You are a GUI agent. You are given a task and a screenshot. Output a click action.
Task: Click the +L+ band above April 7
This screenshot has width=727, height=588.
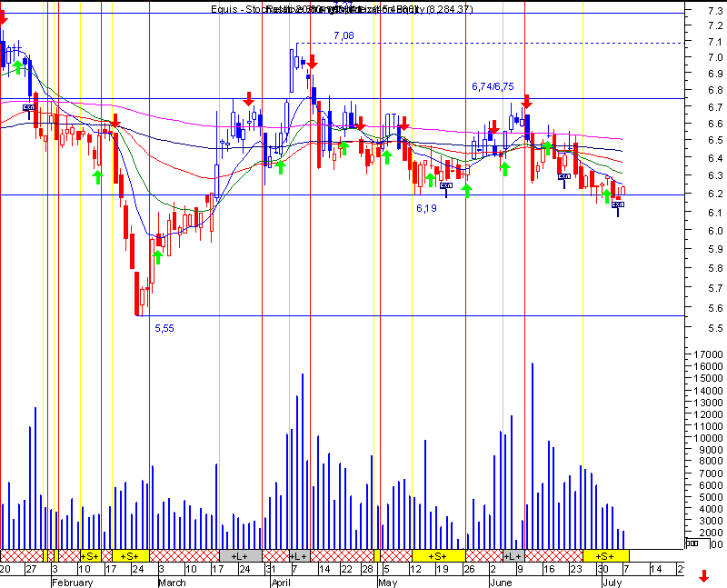pyautogui.click(x=299, y=555)
